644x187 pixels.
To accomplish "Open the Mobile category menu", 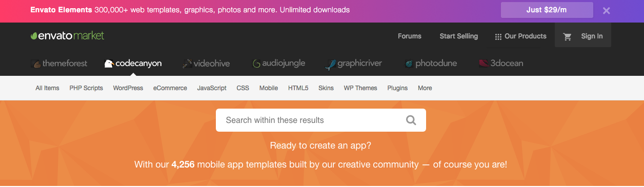I will point(269,88).
